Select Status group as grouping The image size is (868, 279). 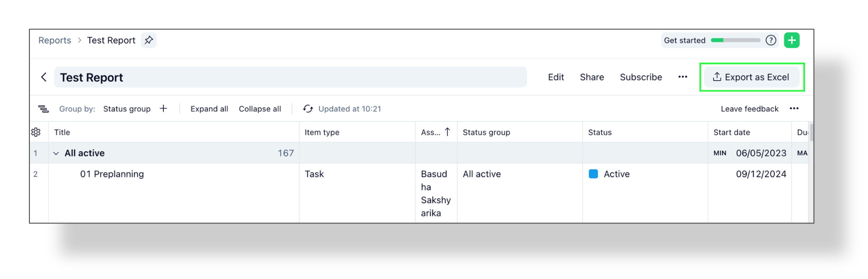pyautogui.click(x=127, y=109)
